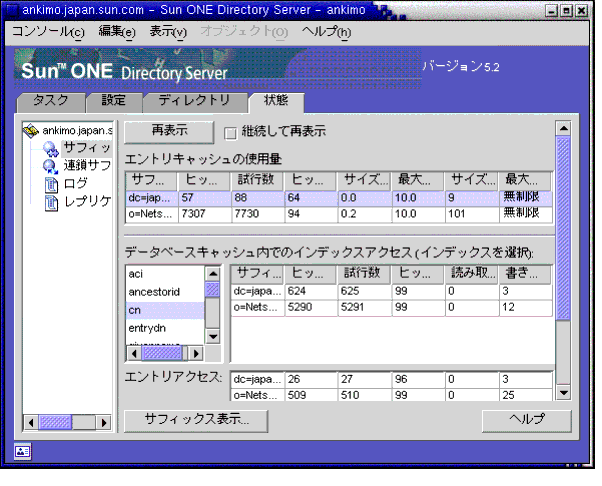The height and width of the screenshot is (486, 602).
Task: Click the レプリケーション document icon
Action: (51, 203)
